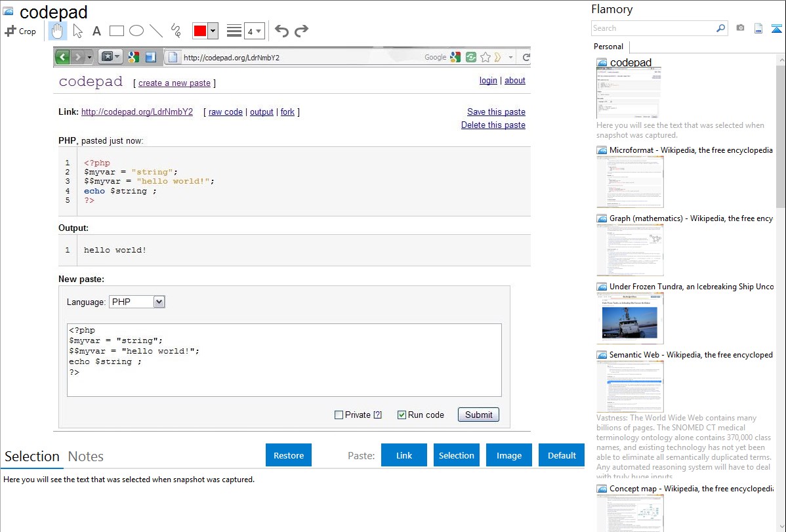Click the Paste Default button
This screenshot has width=786, height=532.
(x=562, y=455)
